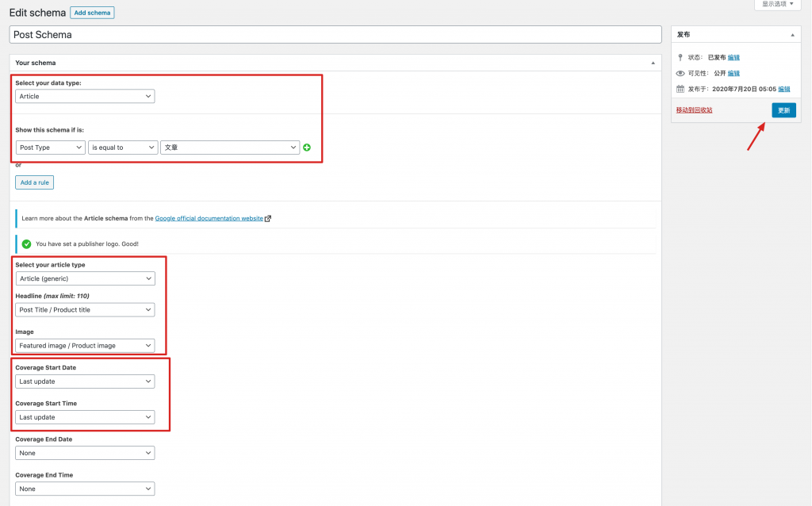Viewport: 812px width, 506px height.
Task: Click the Add a rule button
Action: point(34,182)
